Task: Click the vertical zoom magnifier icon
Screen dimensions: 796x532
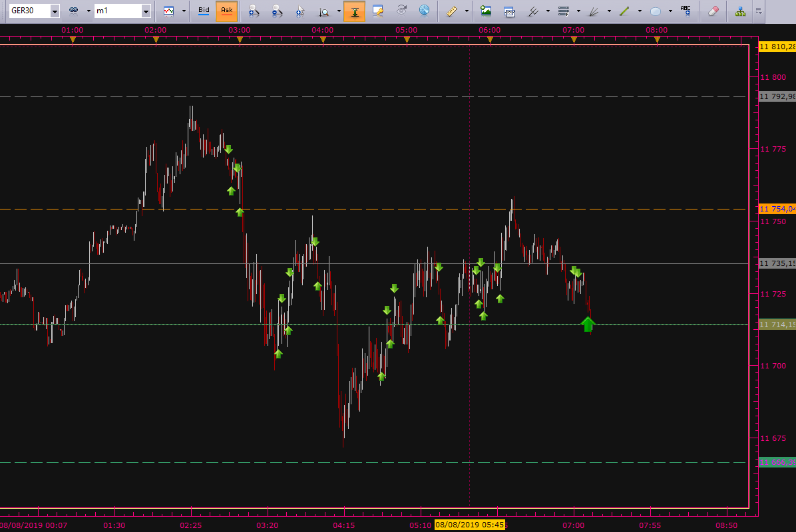Action: pyautogui.click(x=324, y=11)
